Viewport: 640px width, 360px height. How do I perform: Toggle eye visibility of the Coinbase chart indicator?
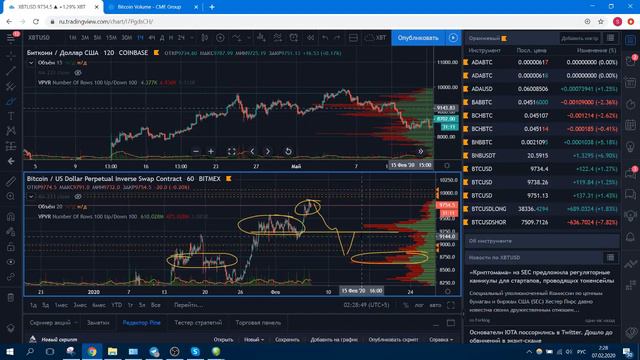[78, 73]
